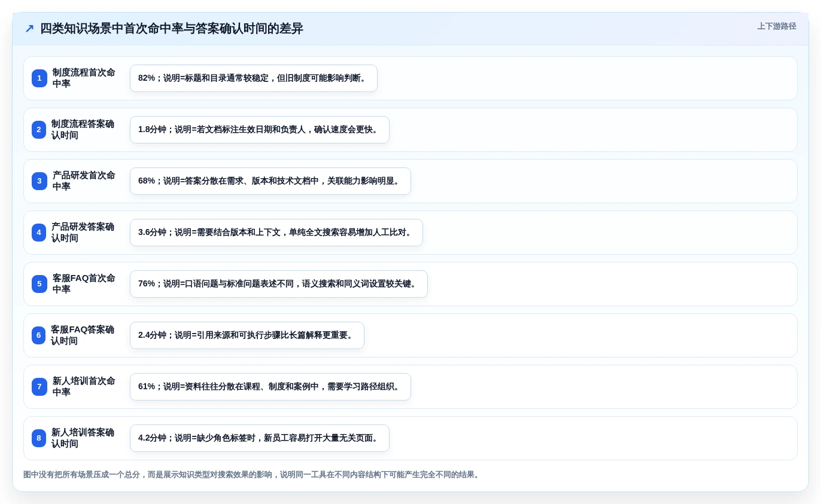The height and width of the screenshot is (504, 821).
Task: Open the 1.8分钟 value box
Action: pyautogui.click(x=260, y=130)
